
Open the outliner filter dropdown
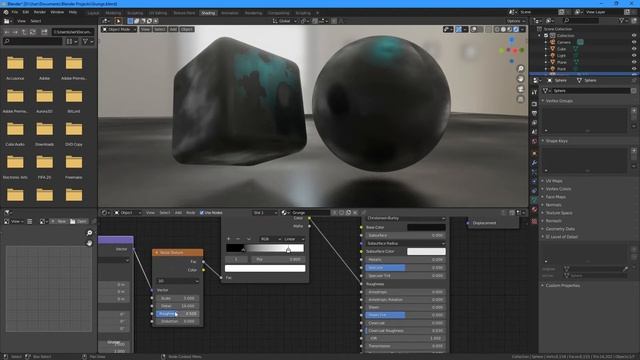coord(624,20)
